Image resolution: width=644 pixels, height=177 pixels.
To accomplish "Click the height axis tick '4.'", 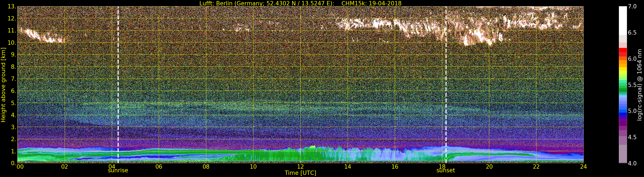I will pyautogui.click(x=14, y=115).
